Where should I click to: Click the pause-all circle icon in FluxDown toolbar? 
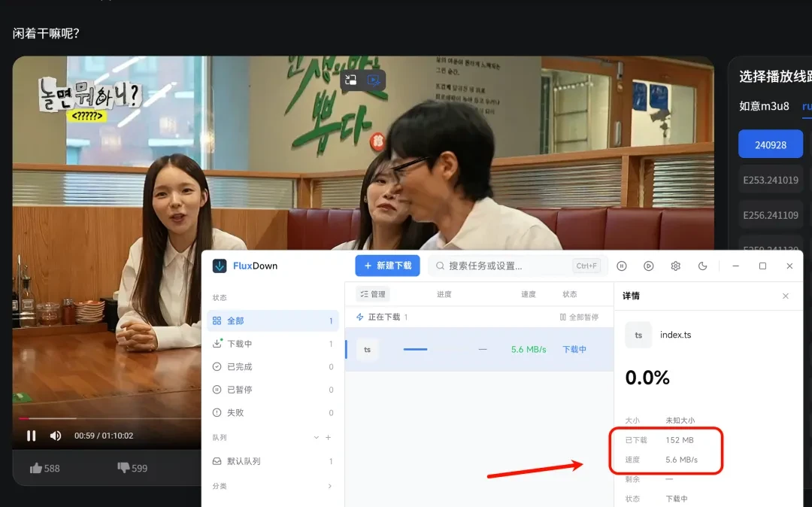click(622, 266)
